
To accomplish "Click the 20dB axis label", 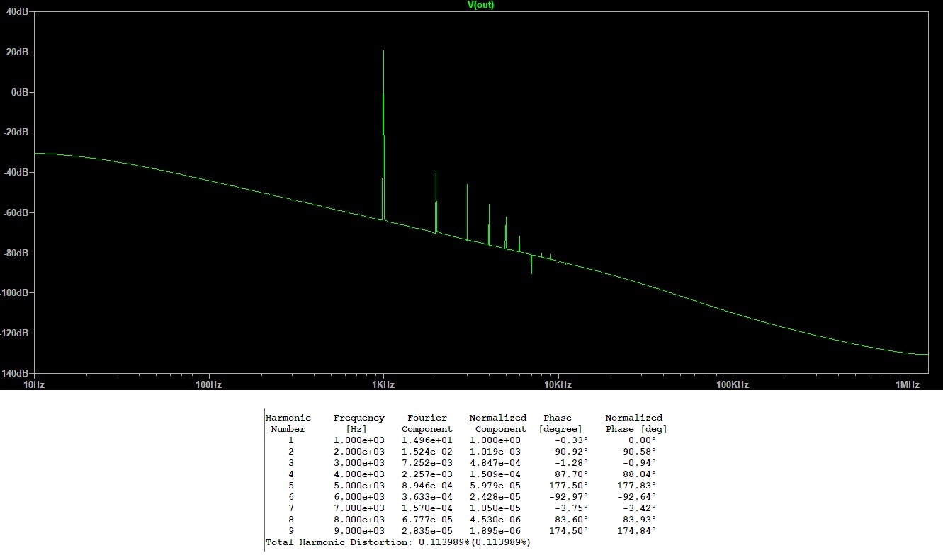I will point(16,52).
